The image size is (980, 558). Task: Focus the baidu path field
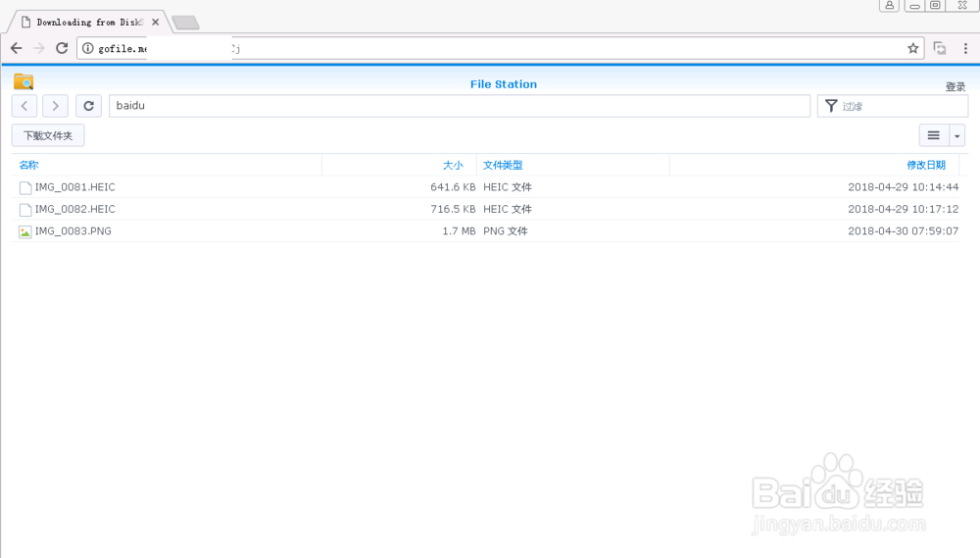[x=460, y=106]
